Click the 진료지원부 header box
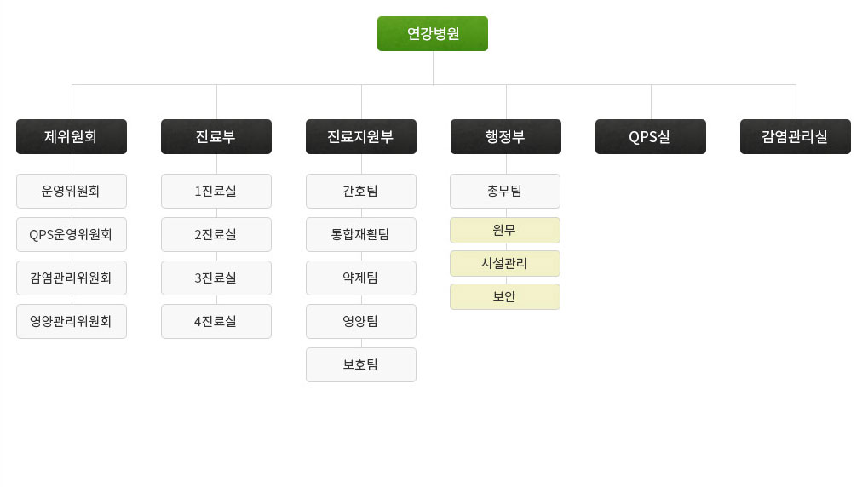The width and height of the screenshot is (868, 487). (361, 137)
